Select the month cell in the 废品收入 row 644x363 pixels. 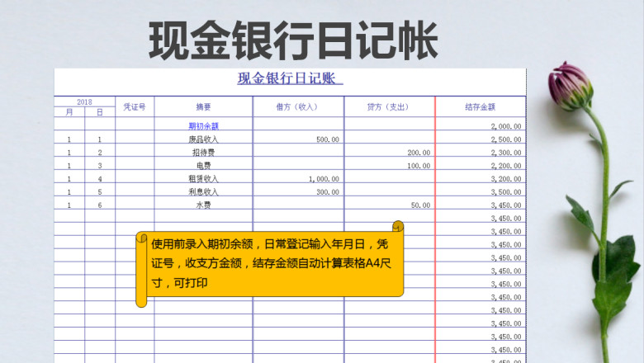pos(69,138)
